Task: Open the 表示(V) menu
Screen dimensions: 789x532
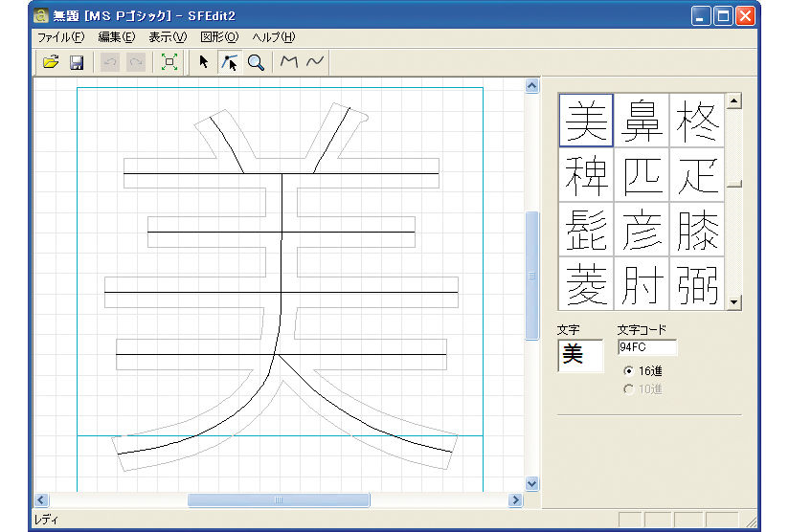Action: [168, 37]
